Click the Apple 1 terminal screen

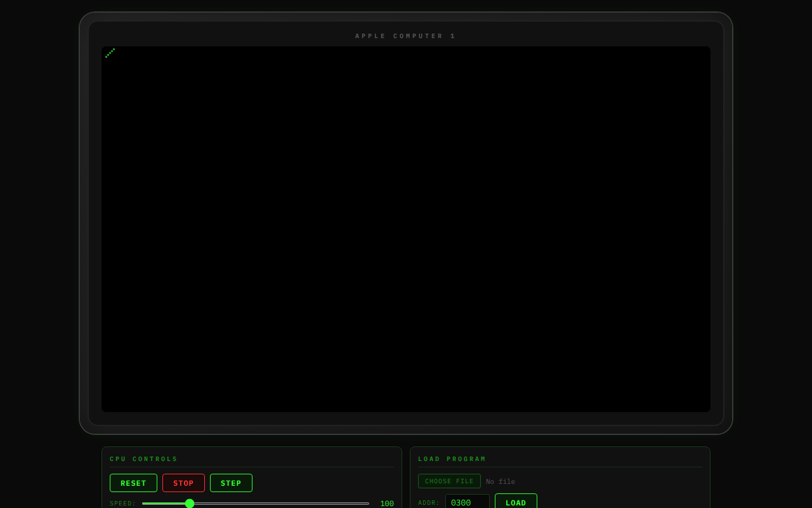click(406, 229)
